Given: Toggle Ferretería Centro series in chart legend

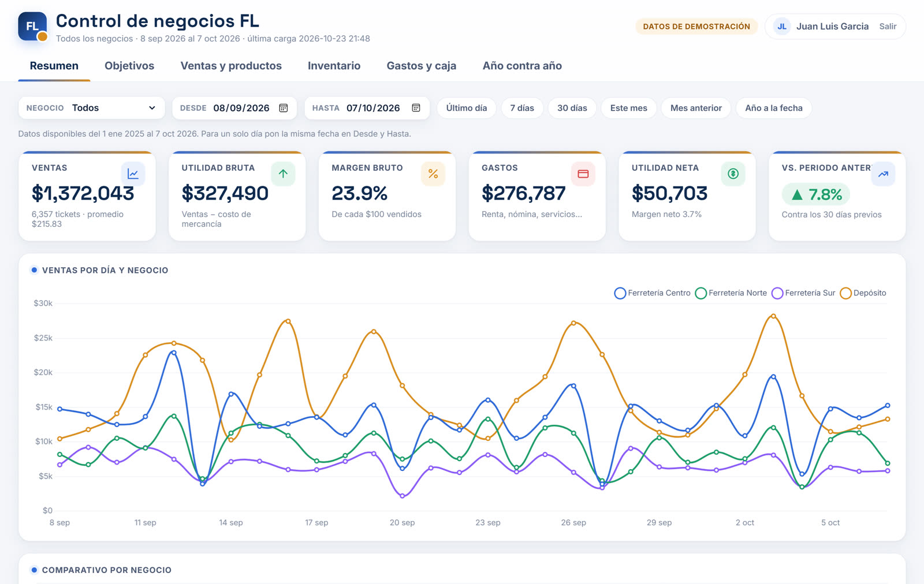Looking at the screenshot, I should (653, 293).
